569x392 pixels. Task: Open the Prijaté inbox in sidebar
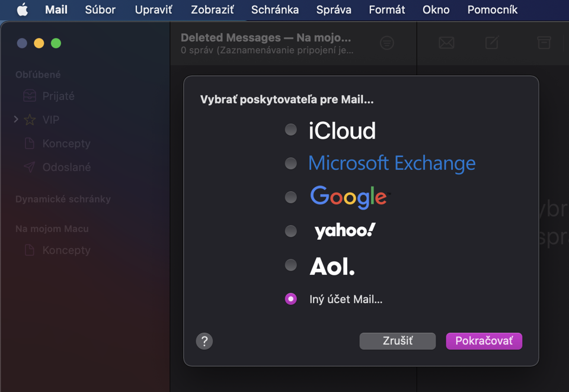[58, 96]
